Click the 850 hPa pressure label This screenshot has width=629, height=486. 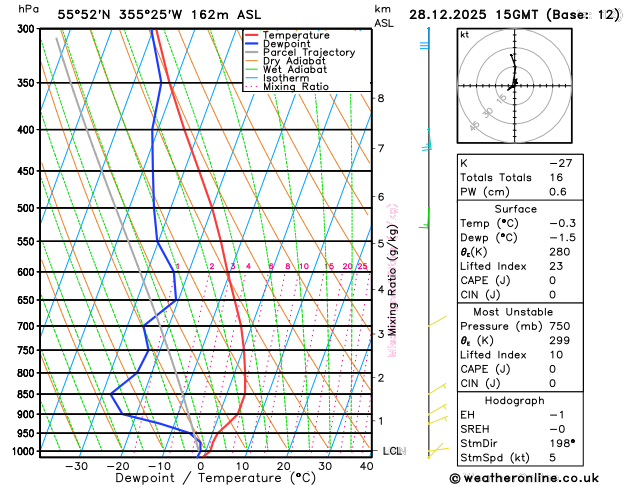tap(28, 394)
